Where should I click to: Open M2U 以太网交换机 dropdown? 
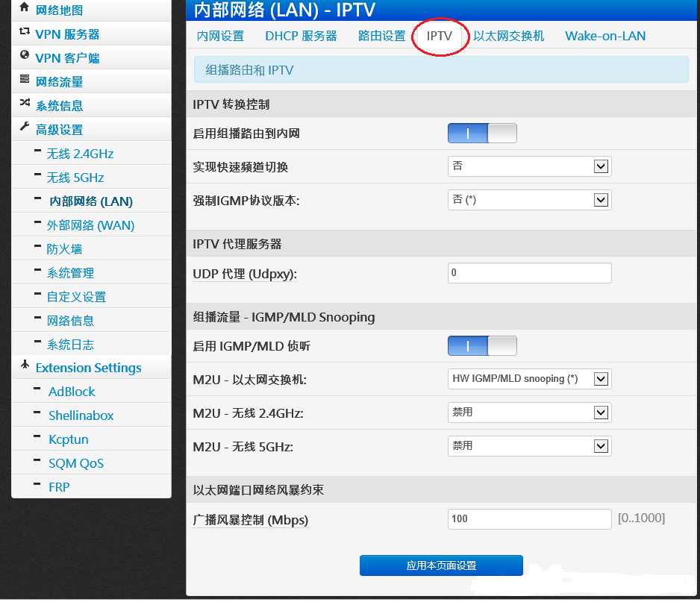point(529,379)
